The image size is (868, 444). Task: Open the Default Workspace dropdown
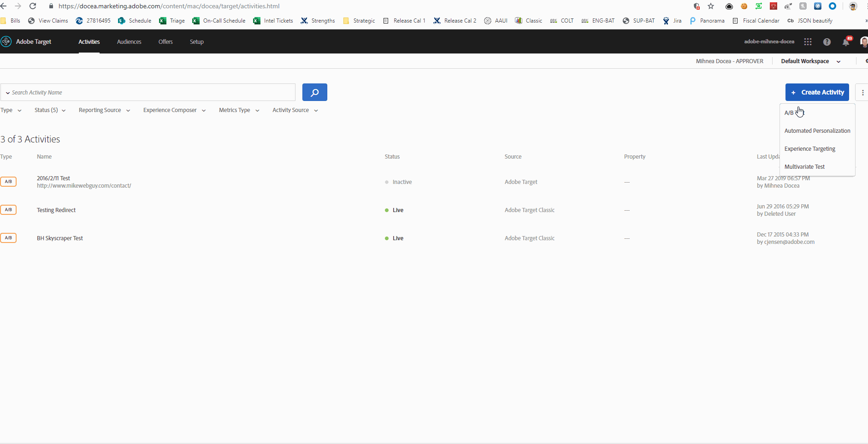point(810,61)
